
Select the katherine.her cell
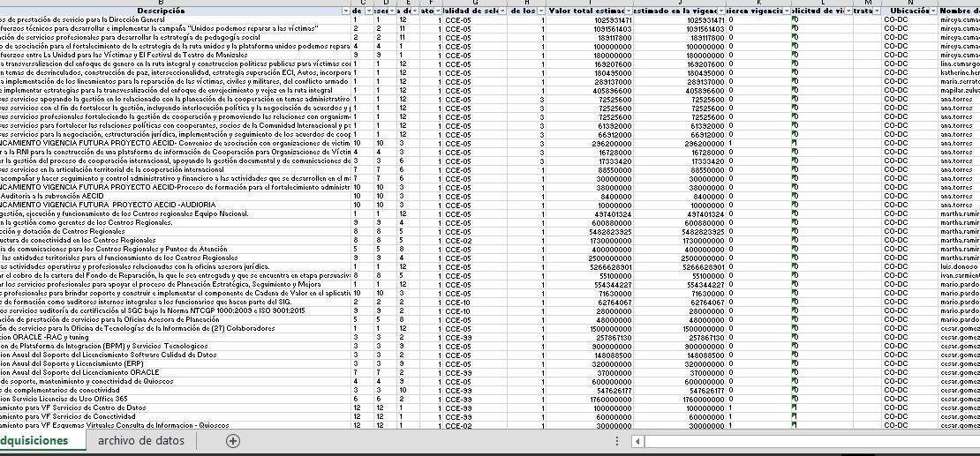pos(960,72)
